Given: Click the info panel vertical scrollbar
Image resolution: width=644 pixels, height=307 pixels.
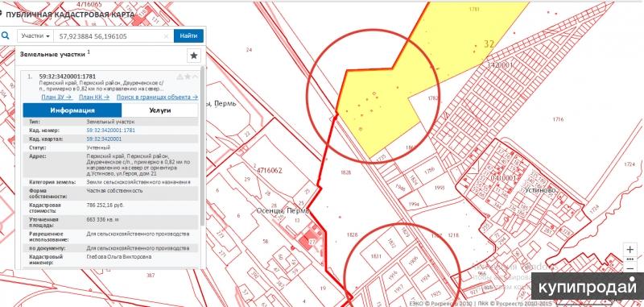Looking at the screenshot, I should click(202, 146).
